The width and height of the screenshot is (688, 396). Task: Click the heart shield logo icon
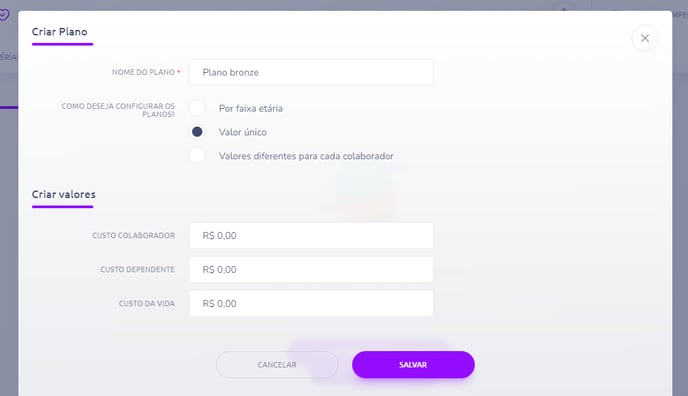point(4,16)
